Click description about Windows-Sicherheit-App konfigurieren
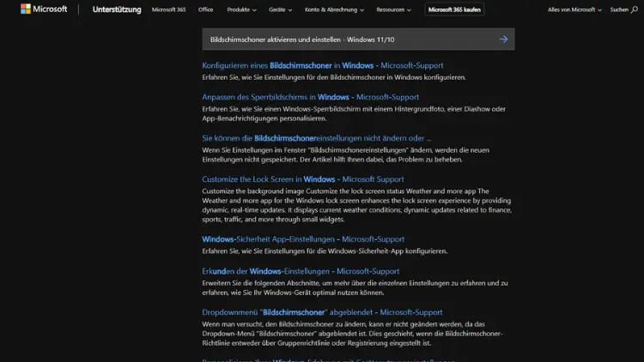 pyautogui.click(x=325, y=250)
